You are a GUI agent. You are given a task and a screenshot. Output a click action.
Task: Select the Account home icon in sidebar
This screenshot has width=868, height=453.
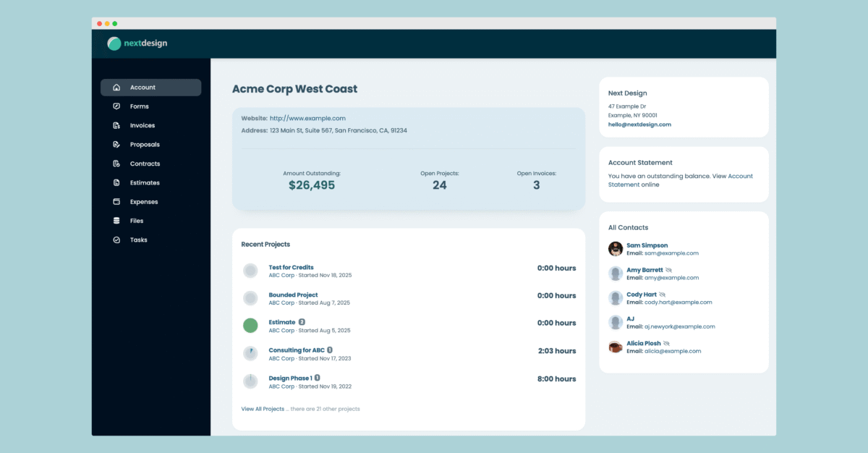(x=116, y=87)
